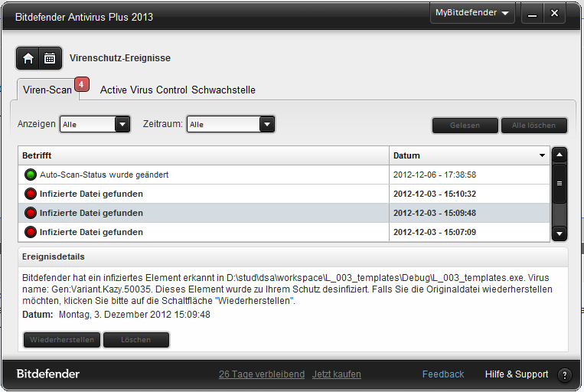The image size is (584, 392).
Task: Click red icon of 15:09:48 infected event
Action: [x=31, y=213]
